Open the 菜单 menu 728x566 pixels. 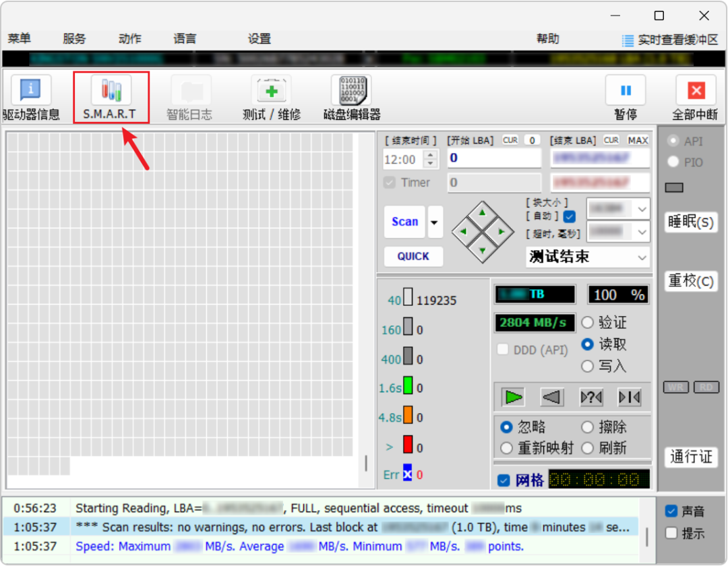tap(20, 38)
